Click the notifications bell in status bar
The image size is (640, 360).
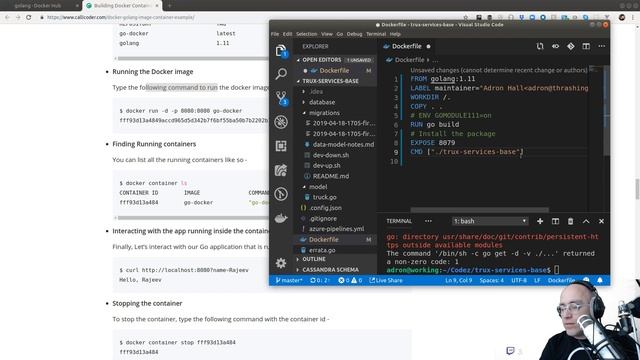click(x=600, y=280)
